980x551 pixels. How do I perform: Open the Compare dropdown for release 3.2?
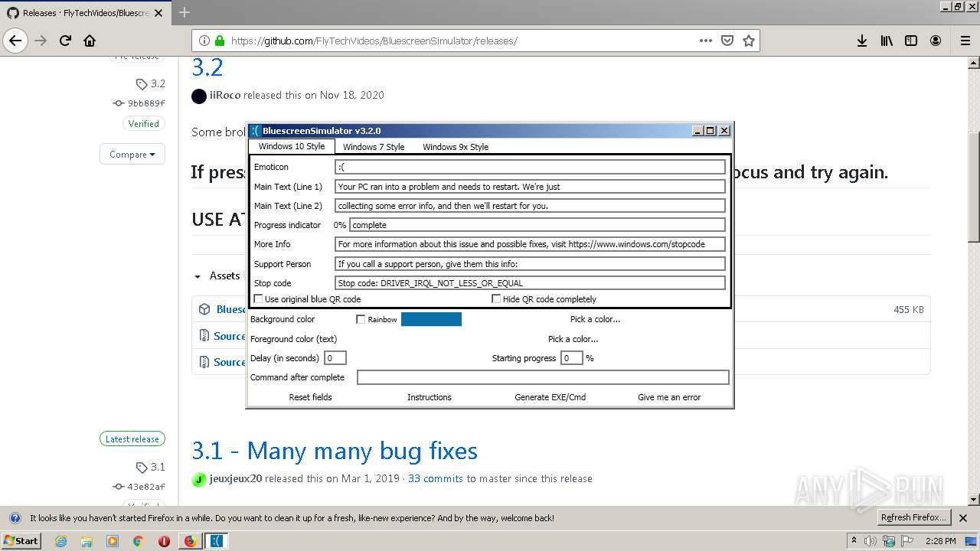(132, 154)
